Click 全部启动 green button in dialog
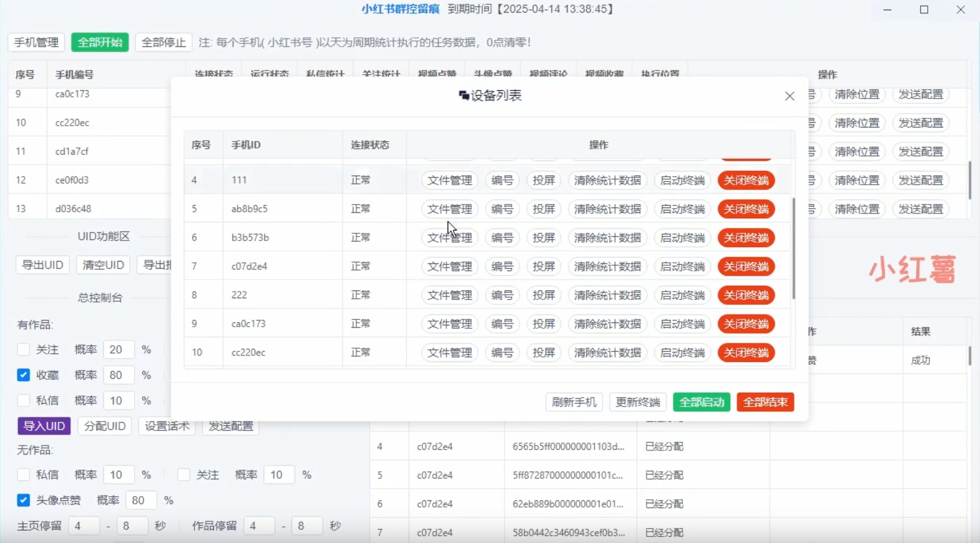This screenshot has width=980, height=543. tap(701, 402)
